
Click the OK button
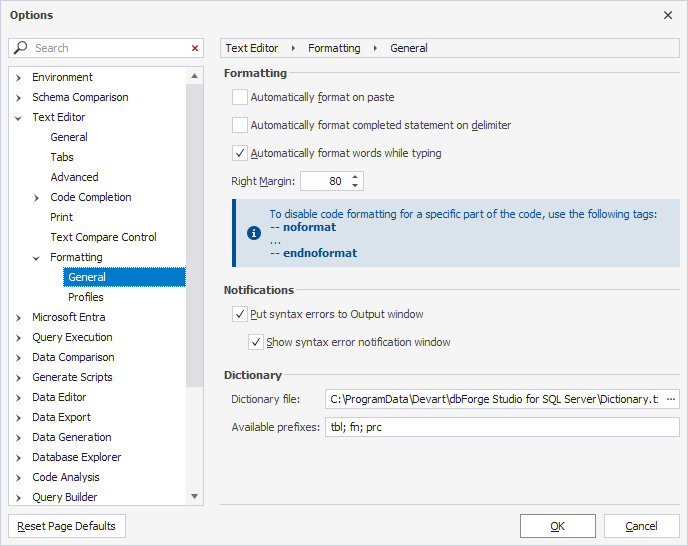pyautogui.click(x=558, y=526)
